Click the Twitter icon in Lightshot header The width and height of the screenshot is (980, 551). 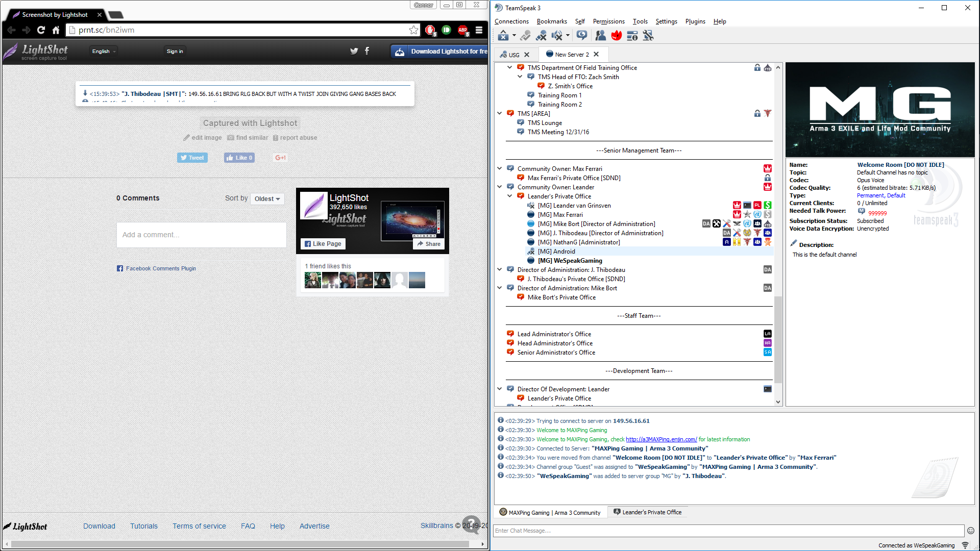click(354, 51)
